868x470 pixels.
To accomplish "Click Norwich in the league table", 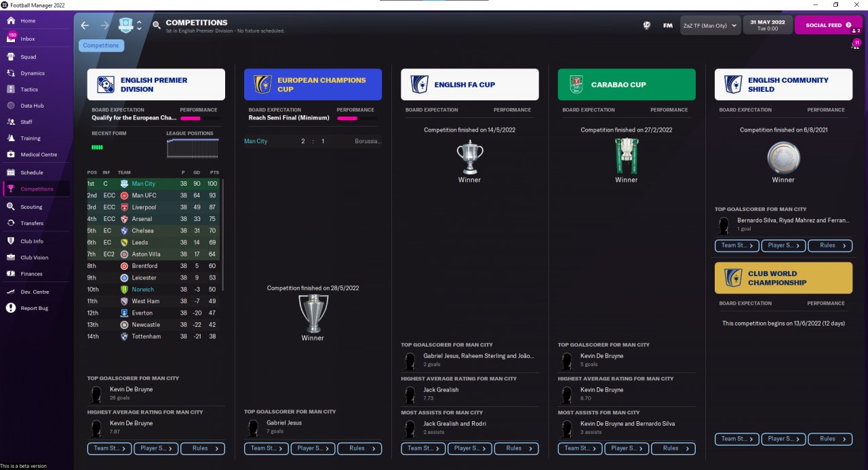I will pyautogui.click(x=143, y=290).
